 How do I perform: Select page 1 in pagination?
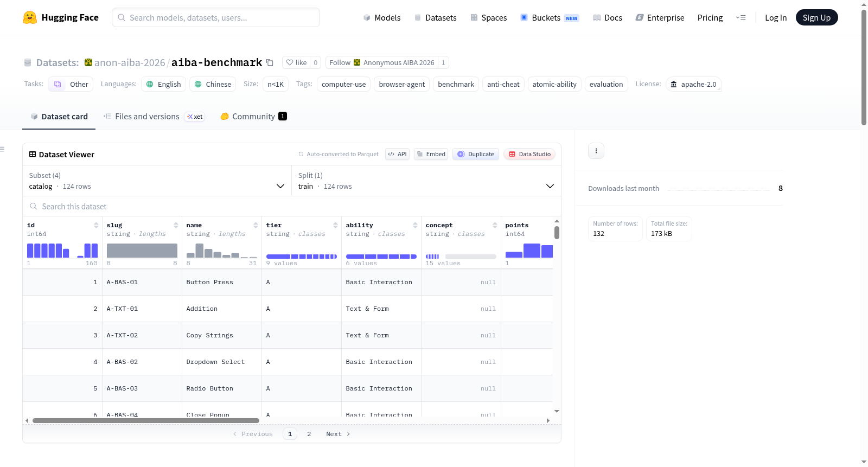pos(290,434)
